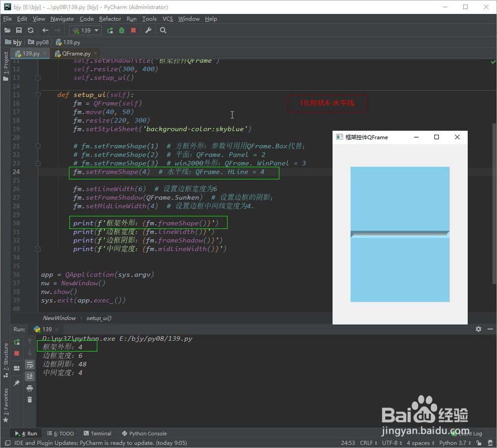
Task: Open the Code menu
Action: click(x=86, y=19)
